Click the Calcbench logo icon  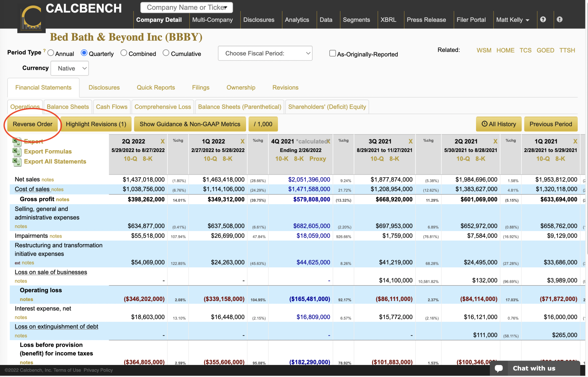click(x=32, y=18)
